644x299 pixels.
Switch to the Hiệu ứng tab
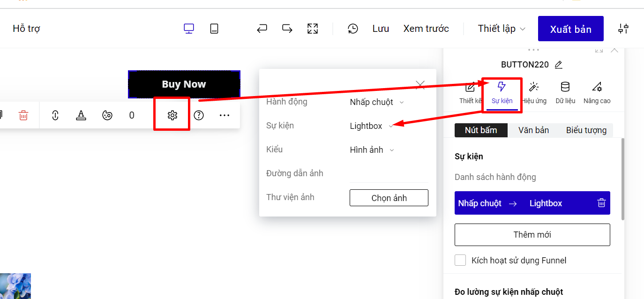pyautogui.click(x=534, y=92)
